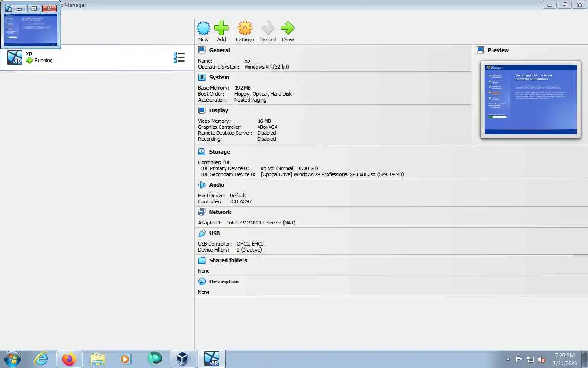
Task: Click the Network section icon
Action: point(202,212)
